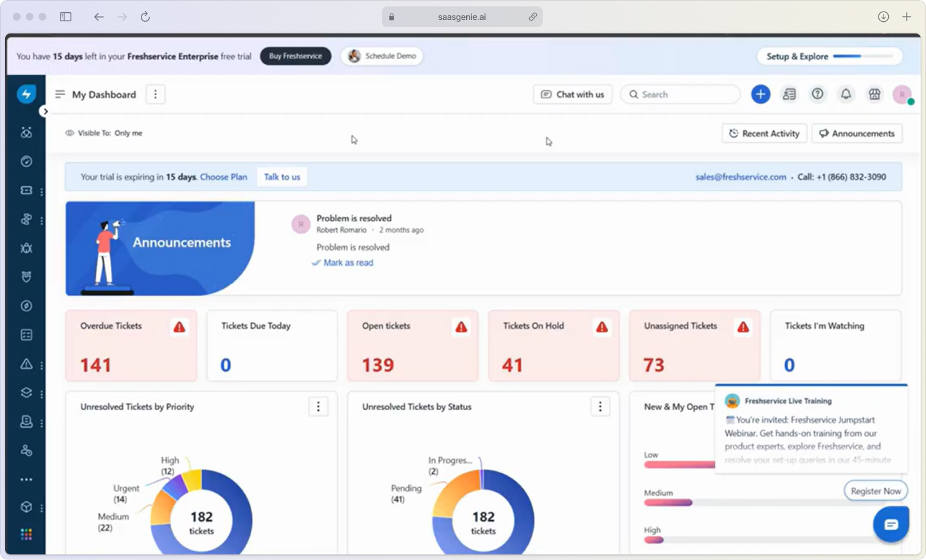The width and height of the screenshot is (926, 560).
Task: Click Pending (41) chart label
Action: 406,493
